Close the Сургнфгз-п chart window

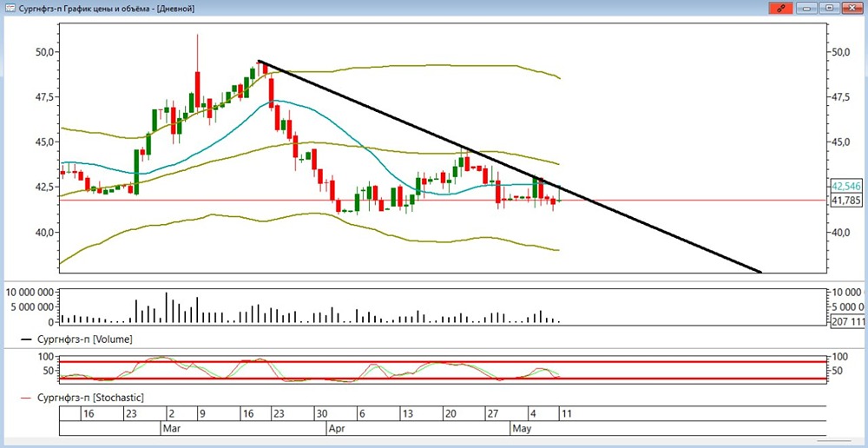[852, 9]
